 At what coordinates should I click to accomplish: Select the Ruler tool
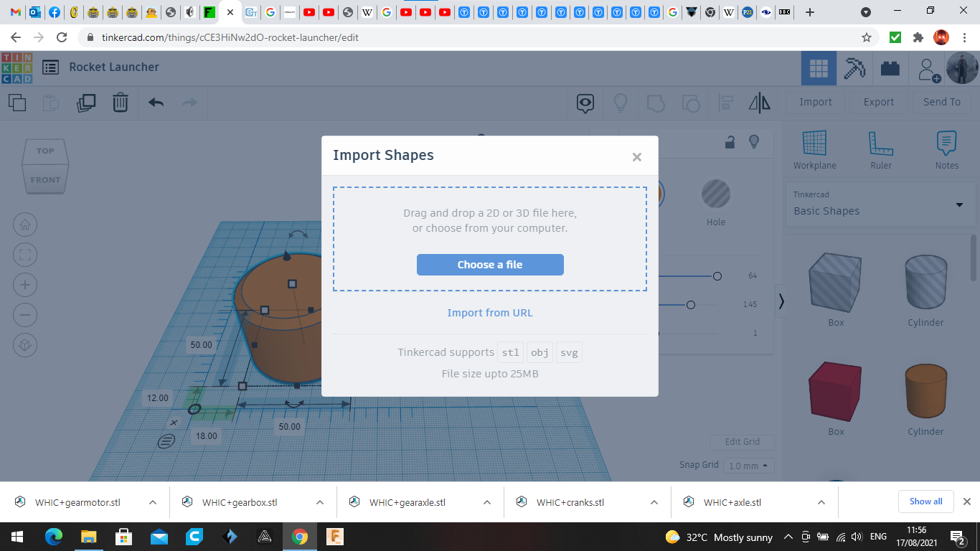881,151
